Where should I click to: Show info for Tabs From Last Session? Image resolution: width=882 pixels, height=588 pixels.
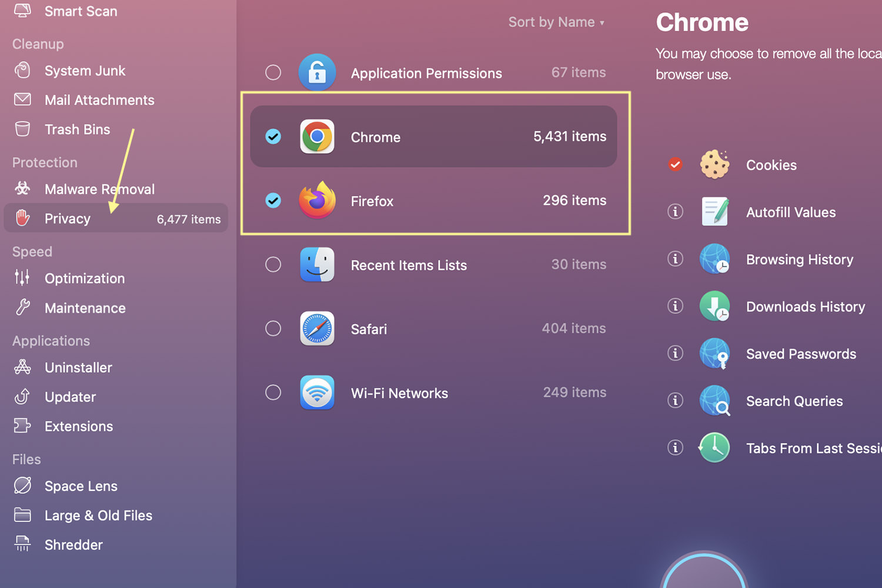(x=675, y=447)
